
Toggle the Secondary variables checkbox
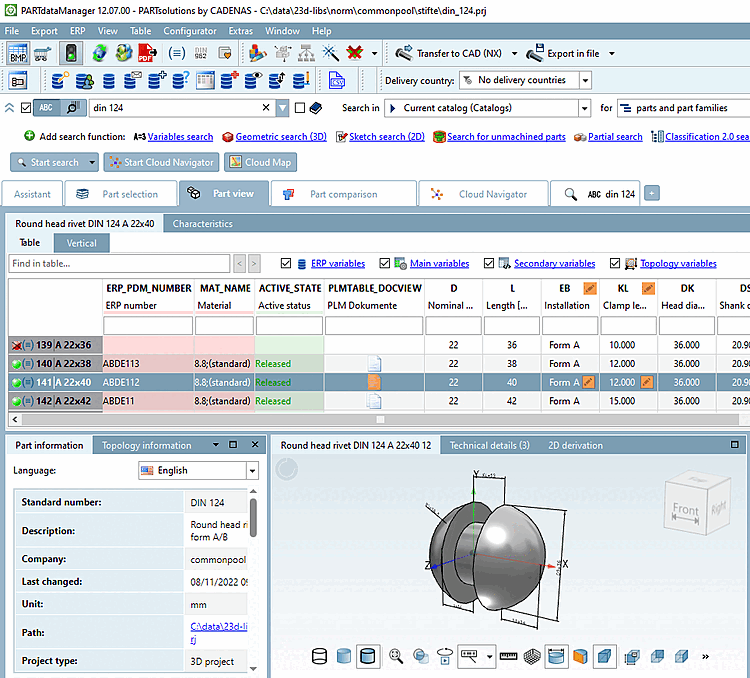click(x=489, y=264)
